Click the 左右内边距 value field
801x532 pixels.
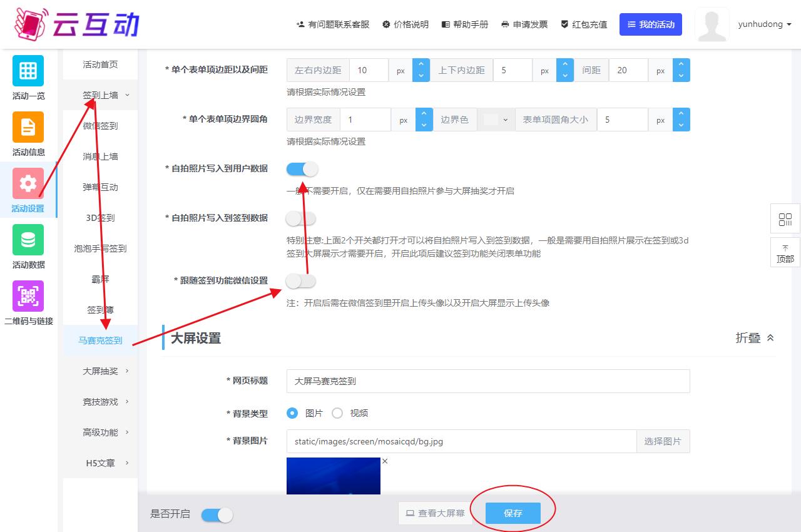coord(369,70)
